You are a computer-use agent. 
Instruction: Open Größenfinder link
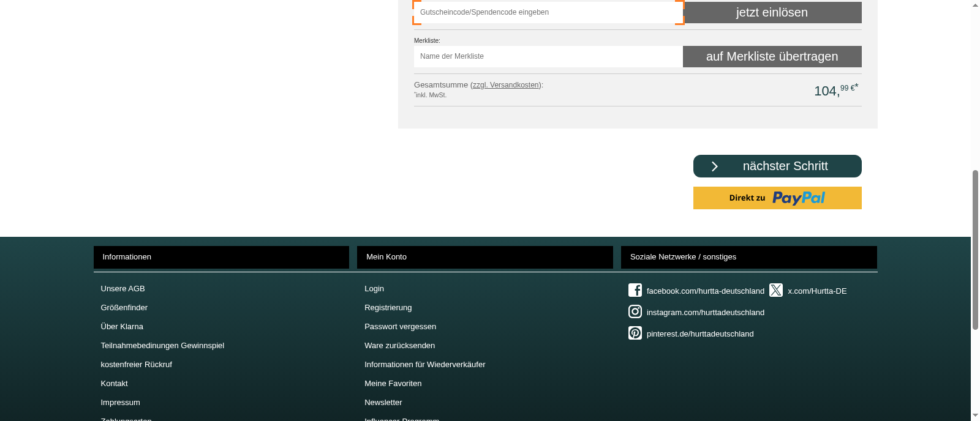(x=124, y=308)
